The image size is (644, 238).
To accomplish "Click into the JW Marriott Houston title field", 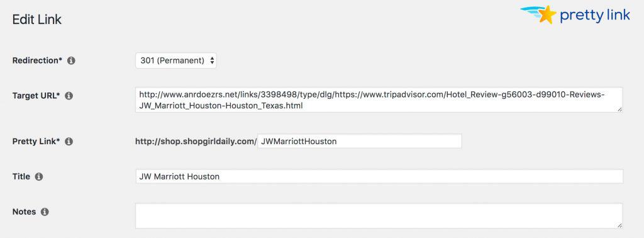I will point(379,176).
